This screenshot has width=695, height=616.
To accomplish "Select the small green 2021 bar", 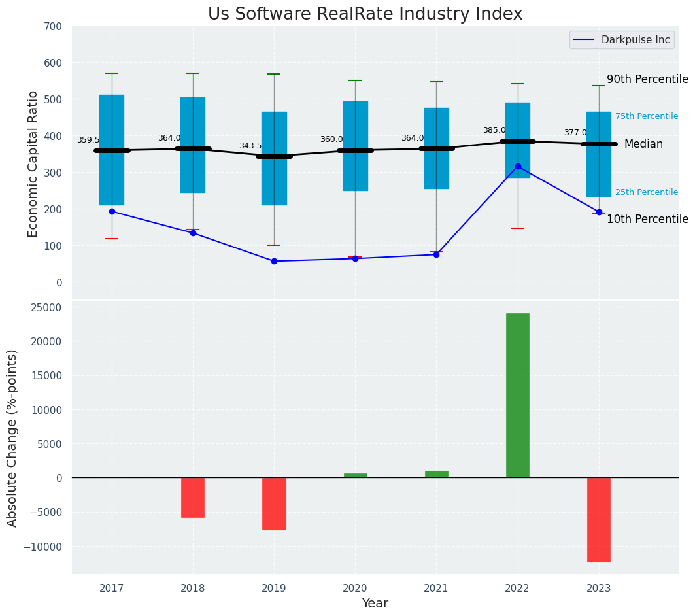I will pyautogui.click(x=437, y=474).
